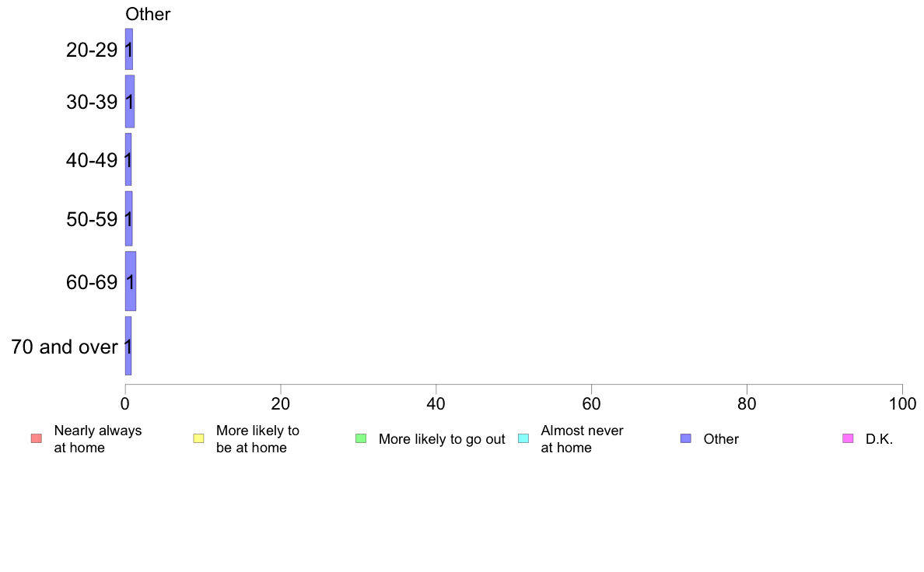
Task: Select the 30-39 age group bar
Action: (130, 101)
